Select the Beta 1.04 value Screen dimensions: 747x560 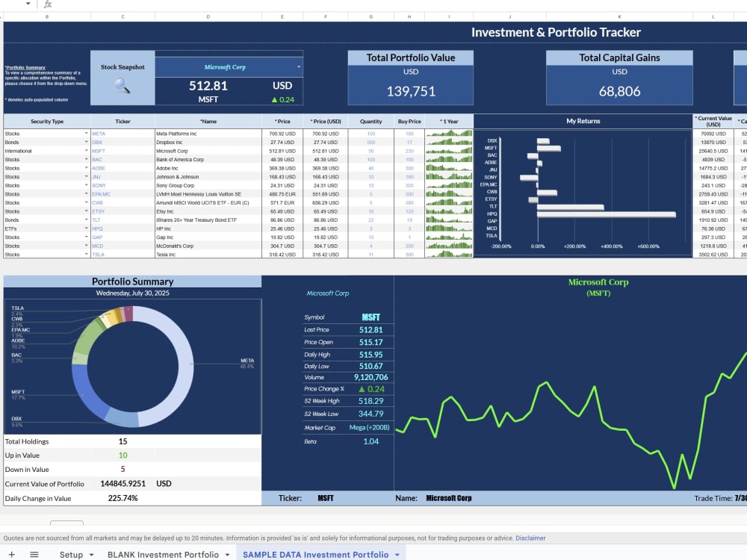371,441
